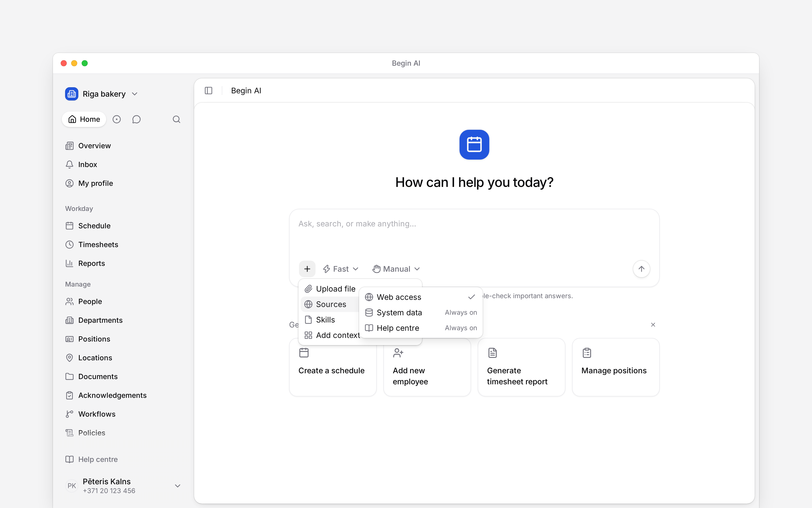This screenshot has height=508, width=812.
Task: Open Workflows in the sidebar
Action: click(x=124, y=414)
